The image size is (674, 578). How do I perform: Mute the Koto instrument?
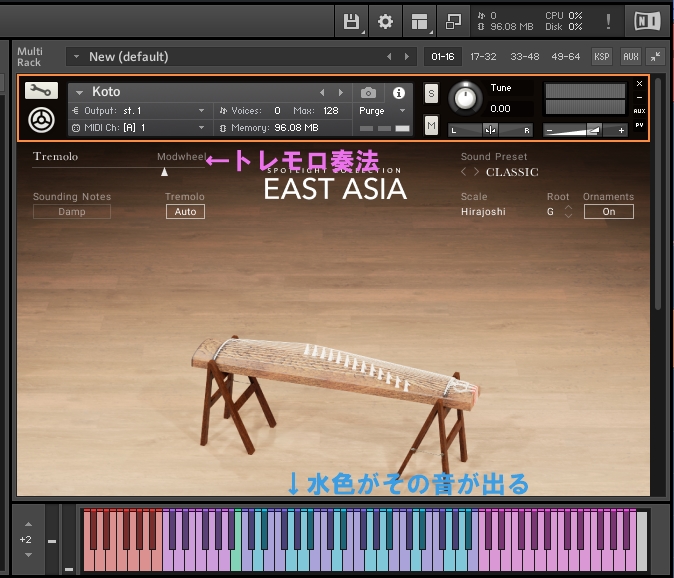click(431, 125)
